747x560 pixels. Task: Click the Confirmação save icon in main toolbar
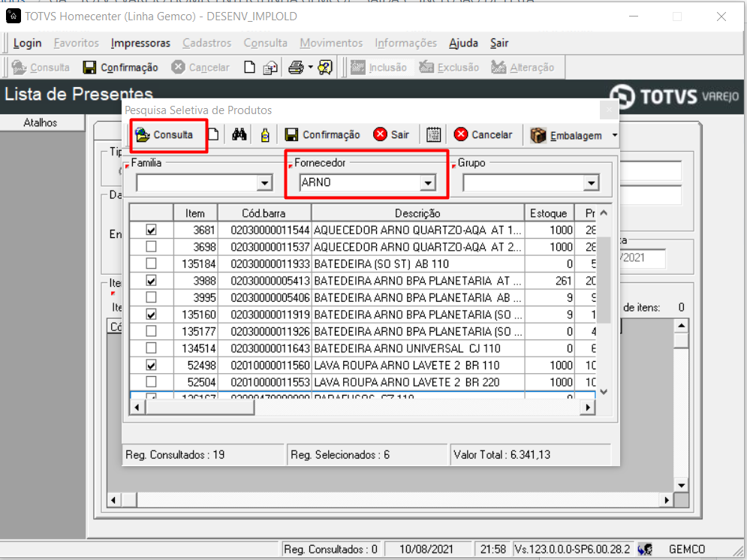(x=89, y=68)
